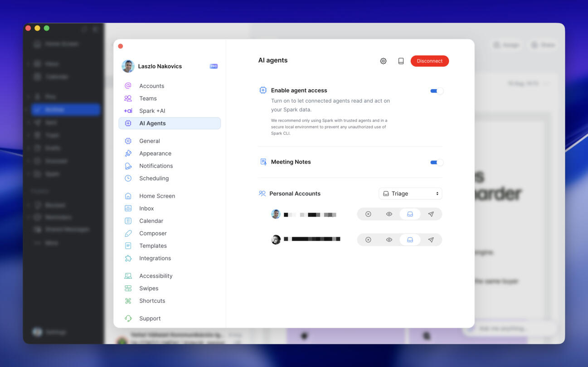Select send access for black-and-white avatar account
Screen dimensions: 588x367
(431, 240)
